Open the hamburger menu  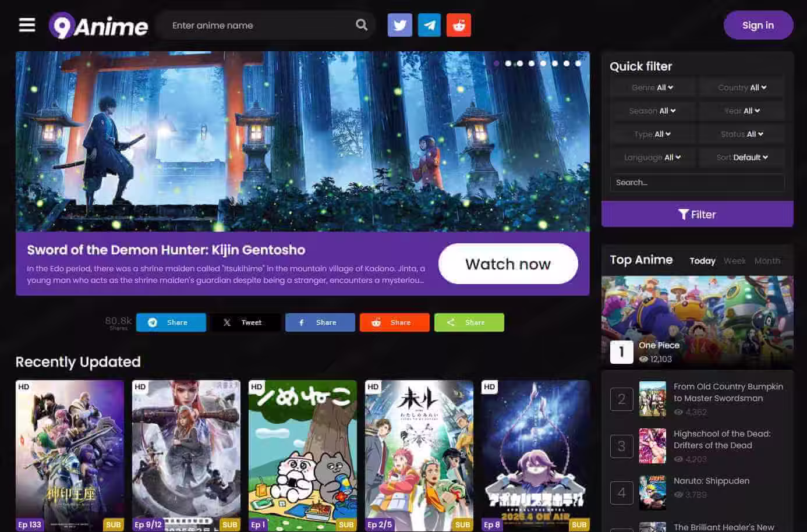click(27, 25)
